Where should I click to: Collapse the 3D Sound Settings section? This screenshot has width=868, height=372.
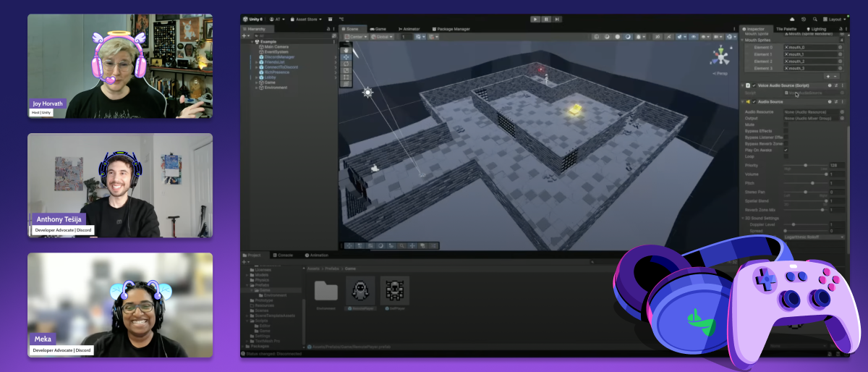pos(743,218)
